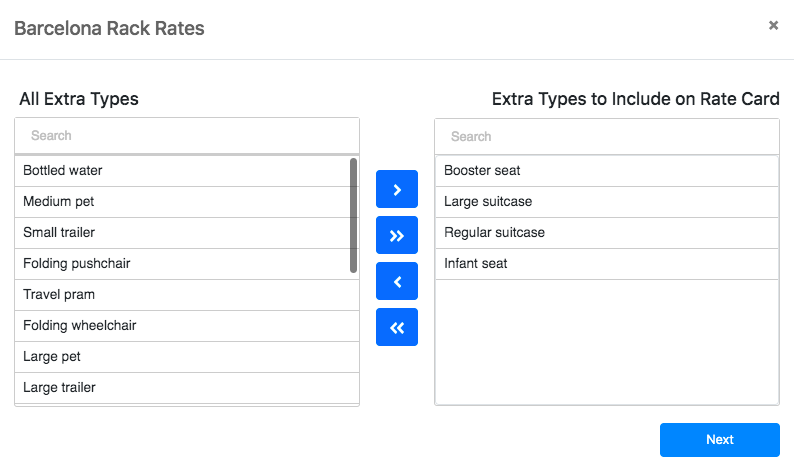Click the Next button

pyautogui.click(x=720, y=440)
